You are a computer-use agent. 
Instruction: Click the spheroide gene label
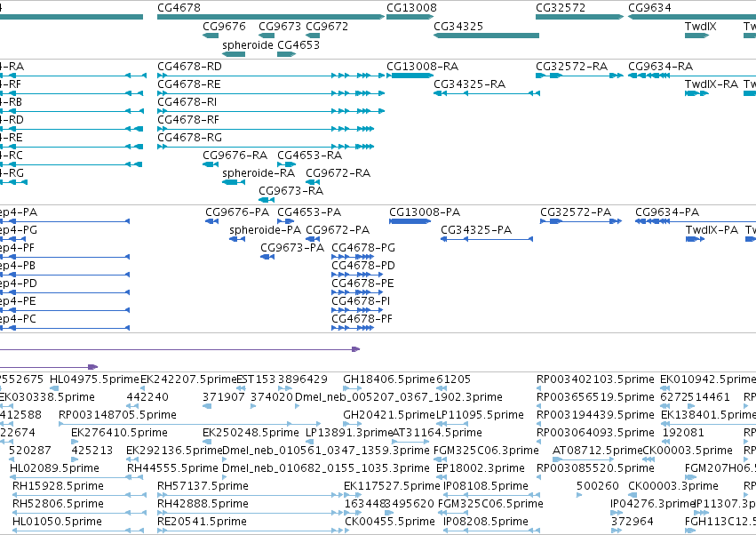(x=247, y=44)
